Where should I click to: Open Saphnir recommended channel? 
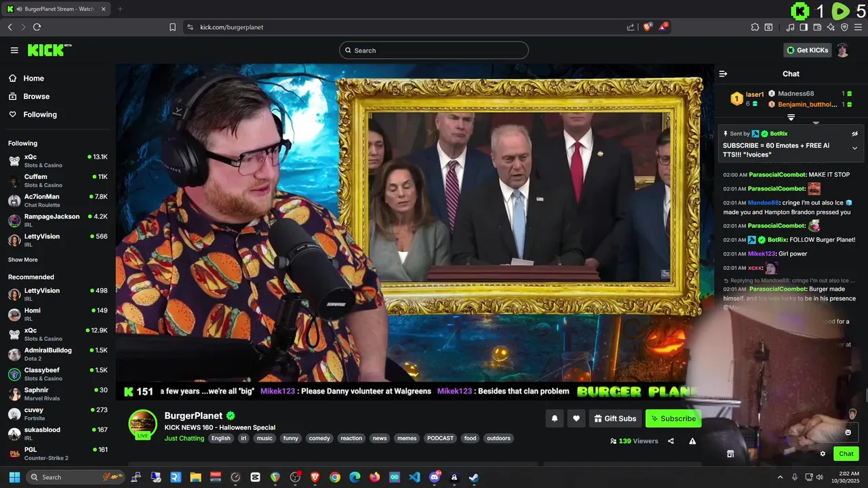[58, 394]
